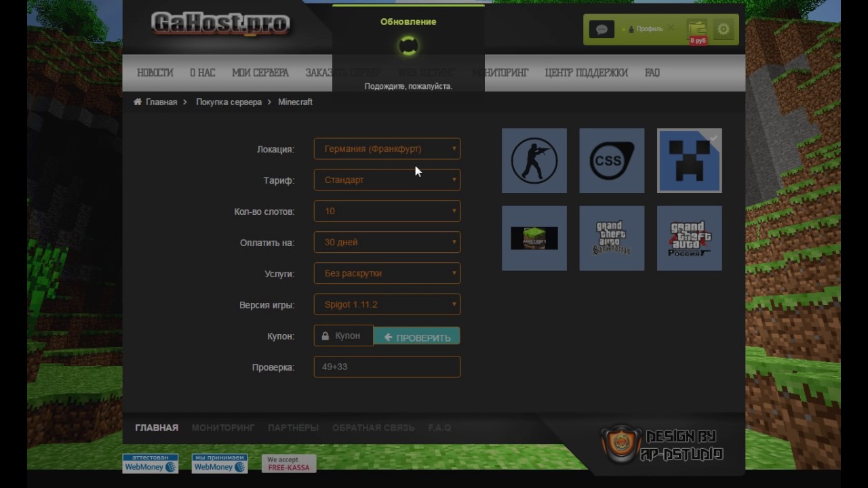Open the settings gear icon in header
Screen dimensions: 868x488
tap(724, 29)
